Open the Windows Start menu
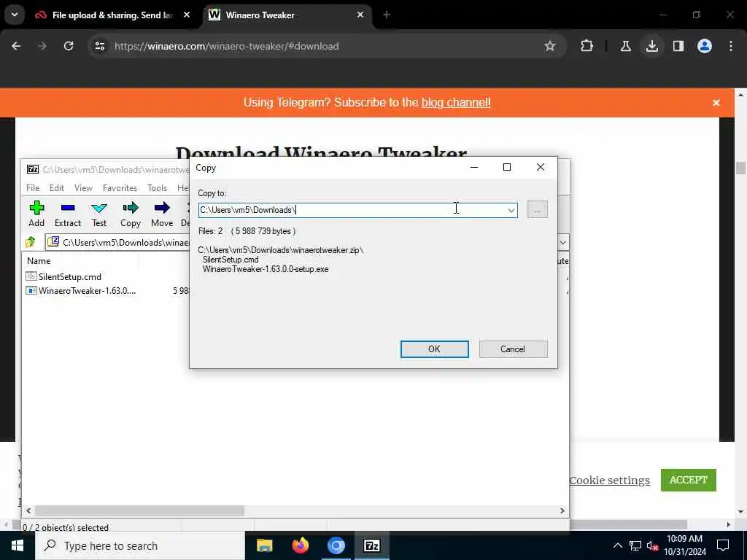747x560 pixels. tap(18, 545)
